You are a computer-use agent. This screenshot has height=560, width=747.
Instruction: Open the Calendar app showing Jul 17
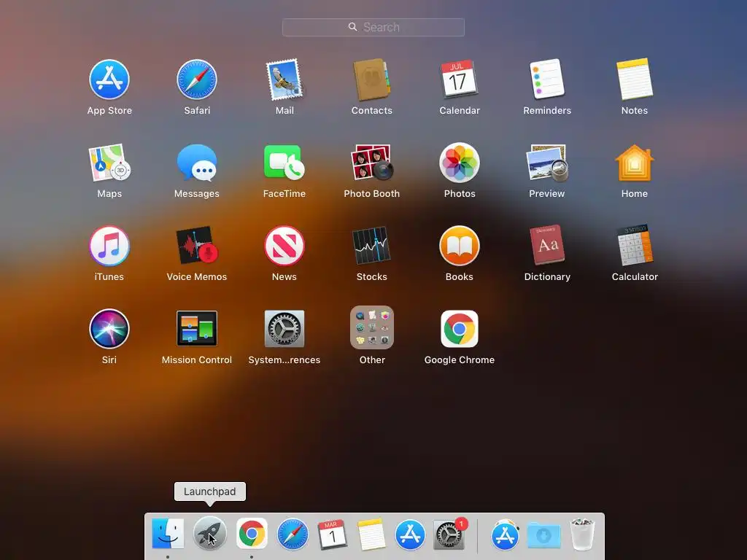pos(460,79)
